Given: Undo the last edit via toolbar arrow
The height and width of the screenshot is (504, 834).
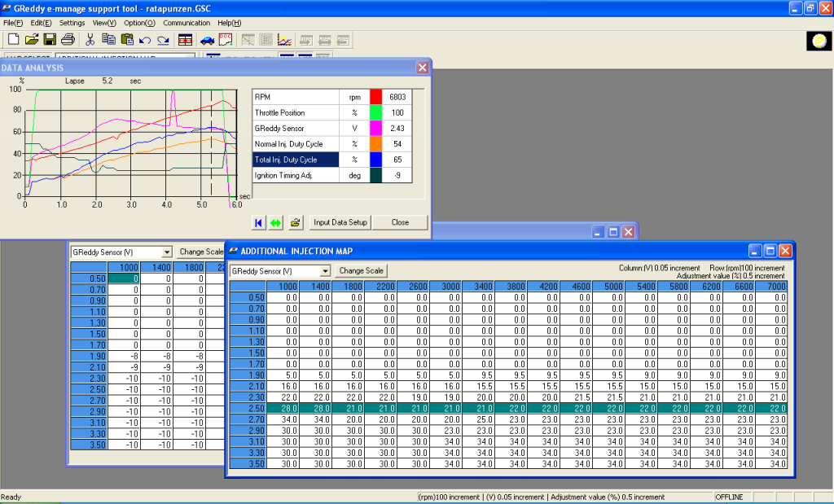Looking at the screenshot, I should click(145, 40).
